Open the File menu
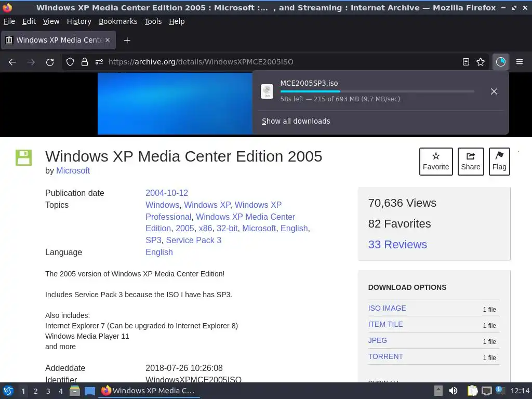 (9, 21)
